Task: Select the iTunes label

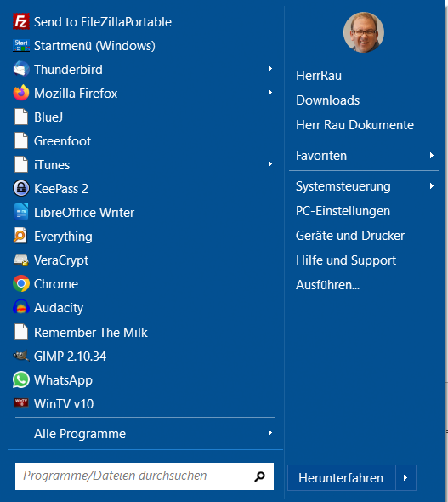Action: (52, 165)
